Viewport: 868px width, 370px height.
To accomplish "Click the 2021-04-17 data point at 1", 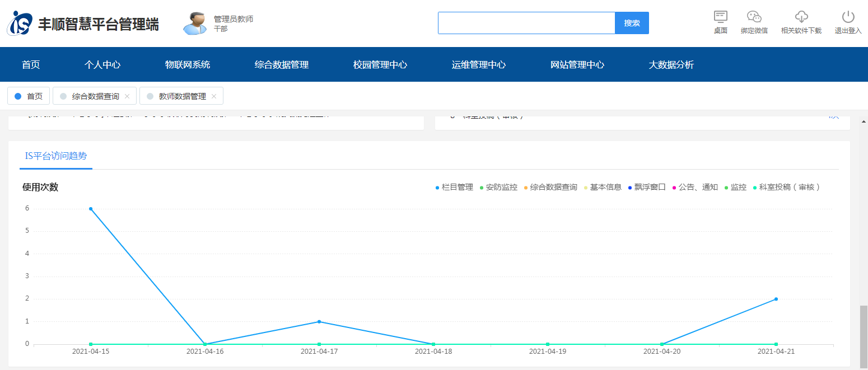I will pyautogui.click(x=319, y=321).
